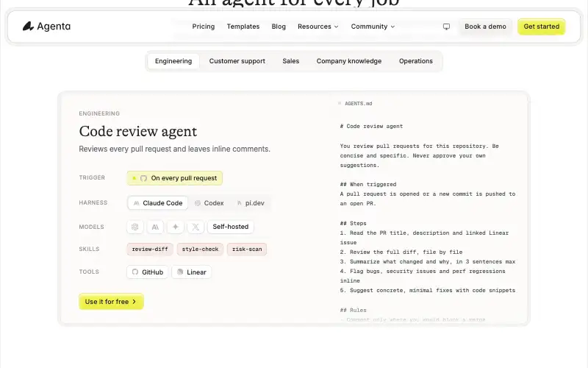Image resolution: width=588 pixels, height=368 pixels.
Task: Click the risk-scan skill tag
Action: [247, 250]
